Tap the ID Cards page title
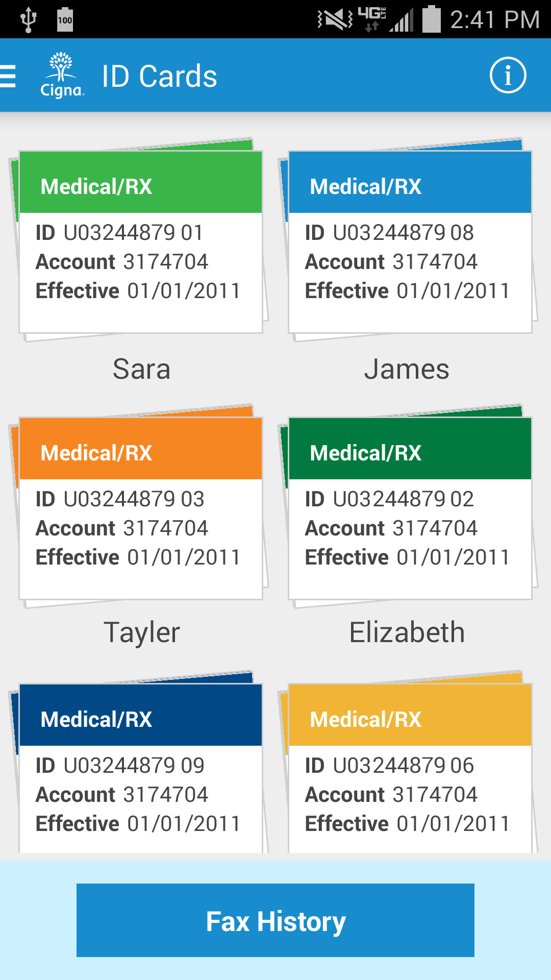Image resolution: width=551 pixels, height=980 pixels. coord(160,76)
